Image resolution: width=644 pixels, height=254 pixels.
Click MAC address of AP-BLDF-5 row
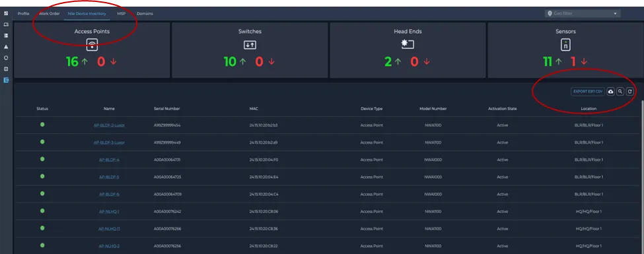tap(264, 177)
